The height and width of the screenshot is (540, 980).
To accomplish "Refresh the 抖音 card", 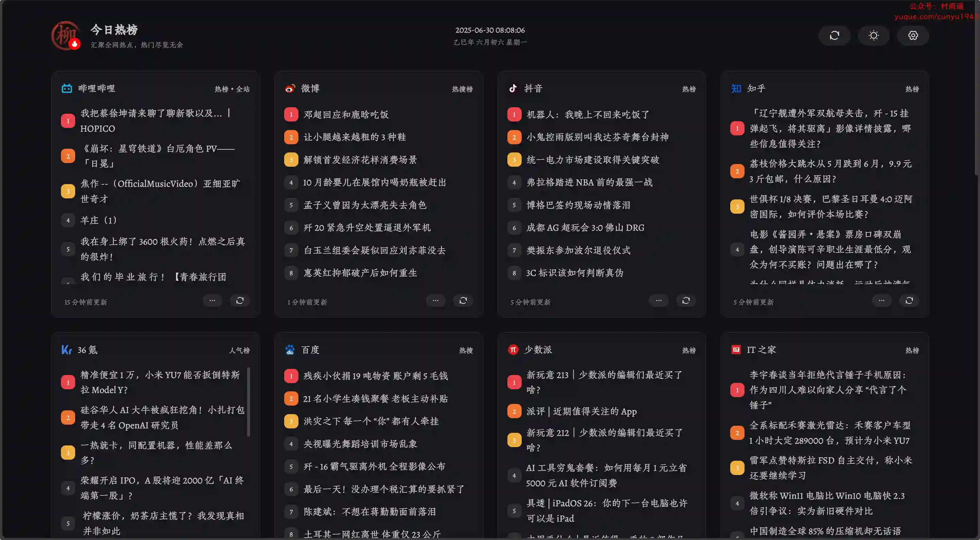I will [686, 301].
